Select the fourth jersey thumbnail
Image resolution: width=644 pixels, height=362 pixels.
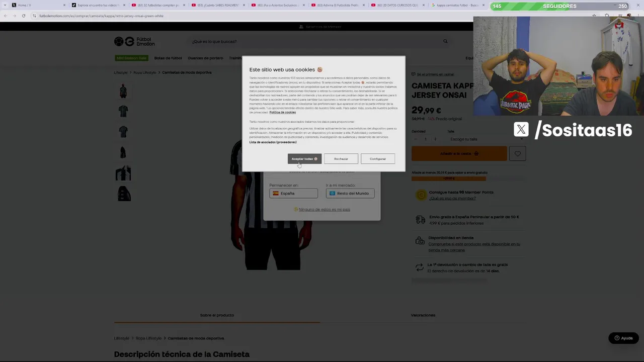point(123,152)
